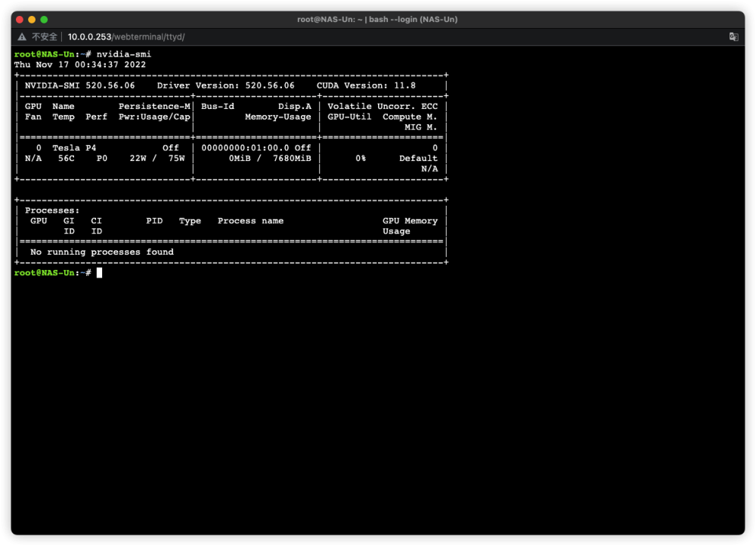Click the power cap '75W'
The height and width of the screenshot is (546, 756).
(x=176, y=158)
